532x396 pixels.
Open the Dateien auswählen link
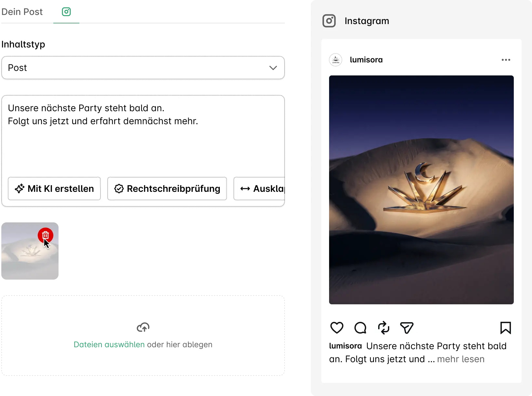click(x=109, y=345)
